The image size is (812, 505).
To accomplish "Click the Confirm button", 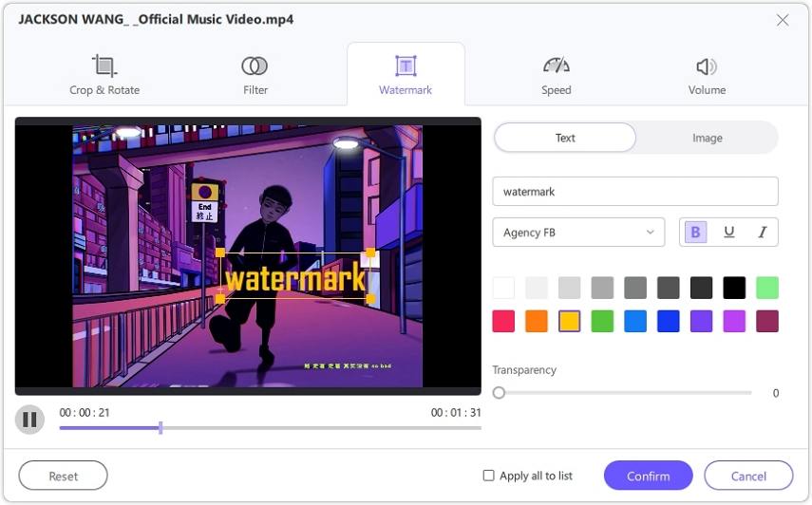I will [x=649, y=476].
